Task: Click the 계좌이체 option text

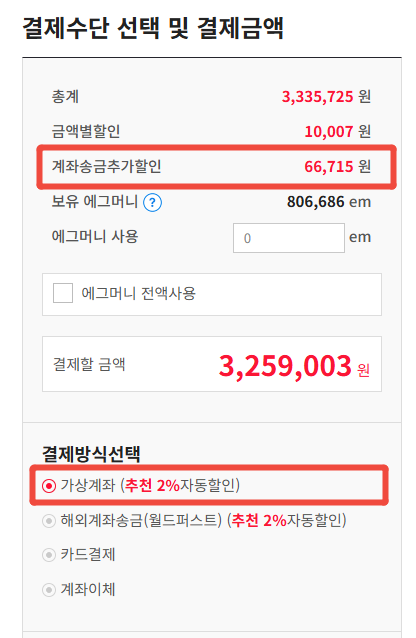Action: click(88, 589)
